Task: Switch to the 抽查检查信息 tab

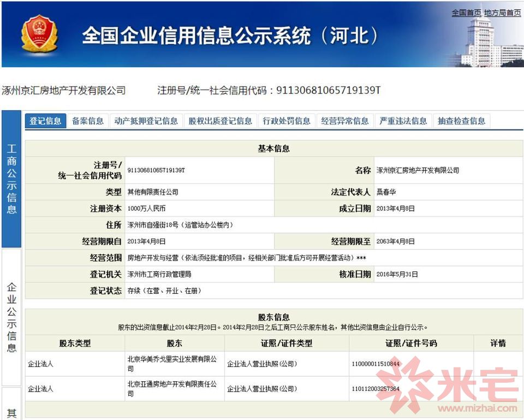Action: [462, 121]
